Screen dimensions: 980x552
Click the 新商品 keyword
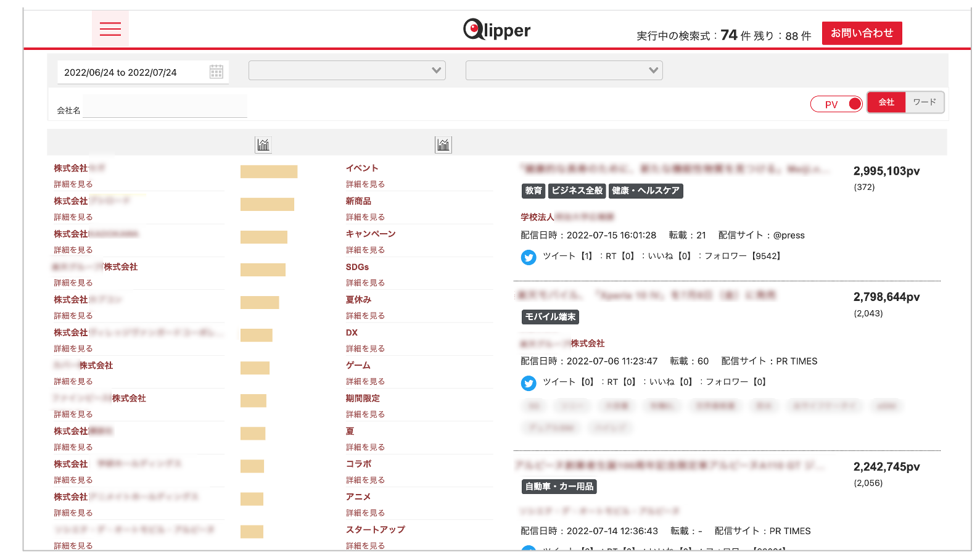[358, 201]
